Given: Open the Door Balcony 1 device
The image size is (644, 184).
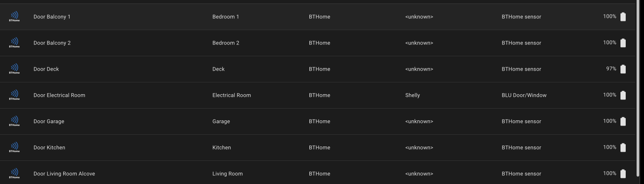Looking at the screenshot, I should [52, 17].
